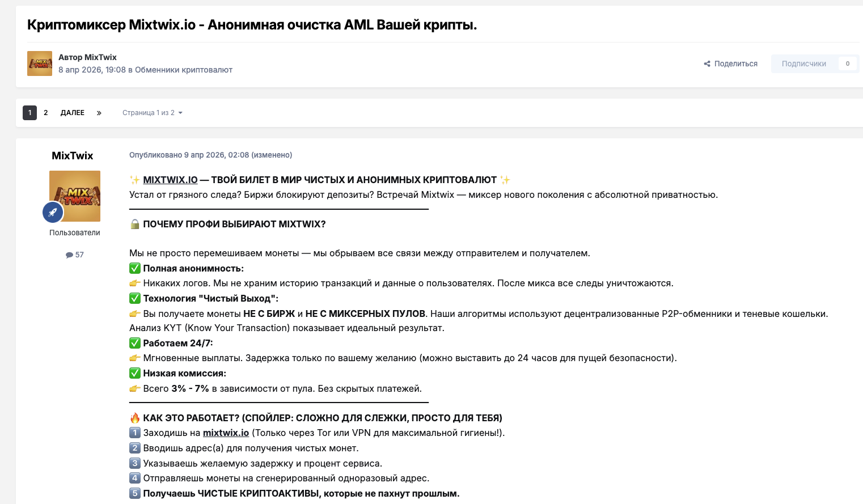Open the dropdown arrow beside page indicator

click(180, 113)
